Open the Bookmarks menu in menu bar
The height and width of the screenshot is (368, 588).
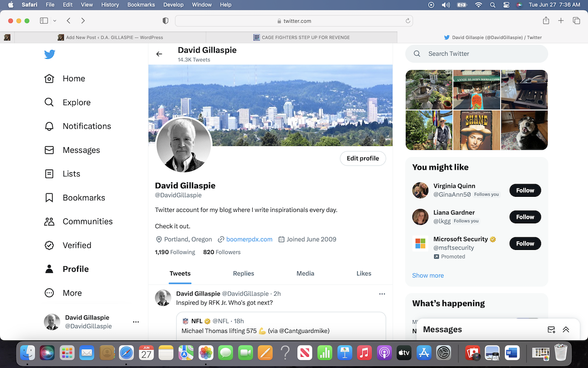click(141, 5)
